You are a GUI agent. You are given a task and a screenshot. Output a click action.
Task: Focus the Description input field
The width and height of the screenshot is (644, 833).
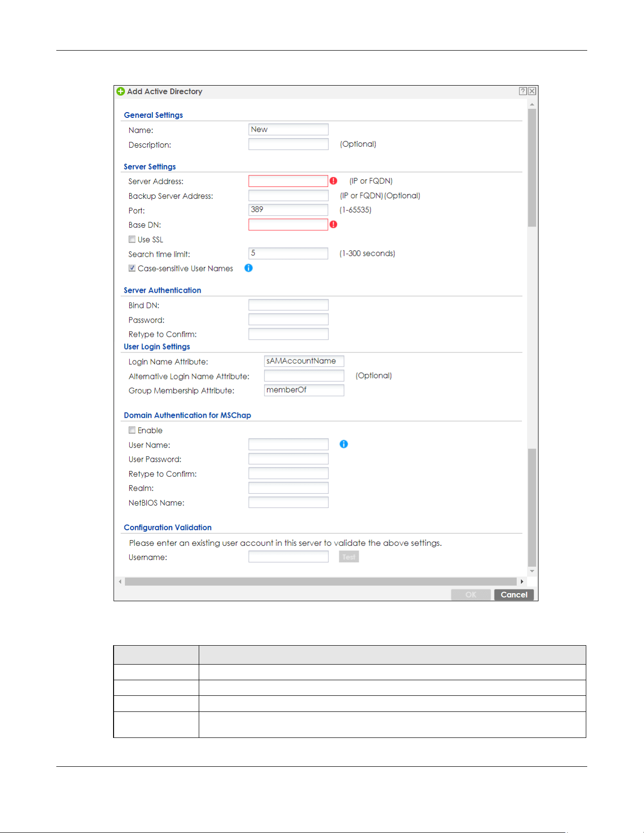[x=288, y=144]
